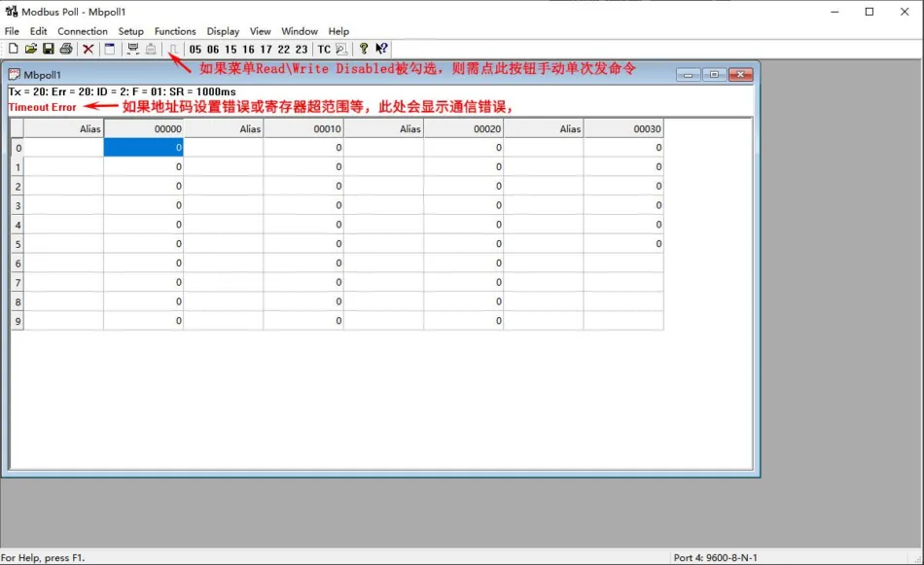Select row 4 value under column 00020

[464, 225]
